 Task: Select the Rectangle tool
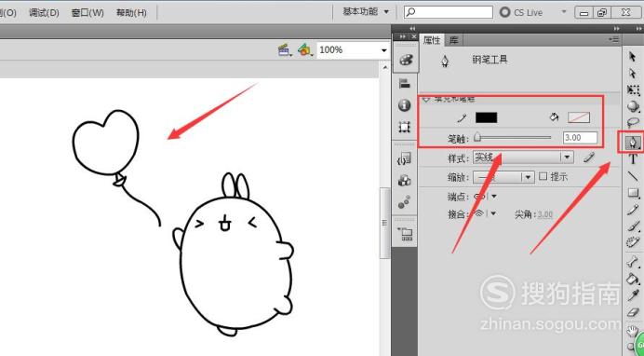[x=633, y=193]
